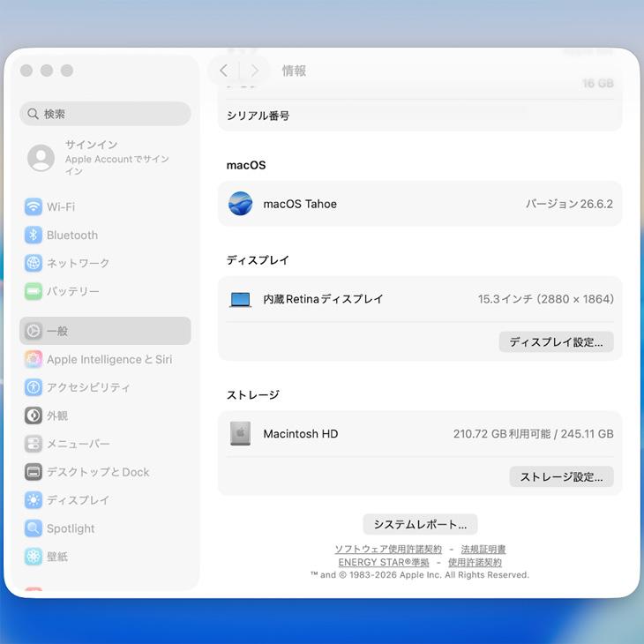Select the Bluetooth icon in sidebar
644x644 pixels.
coord(34,235)
